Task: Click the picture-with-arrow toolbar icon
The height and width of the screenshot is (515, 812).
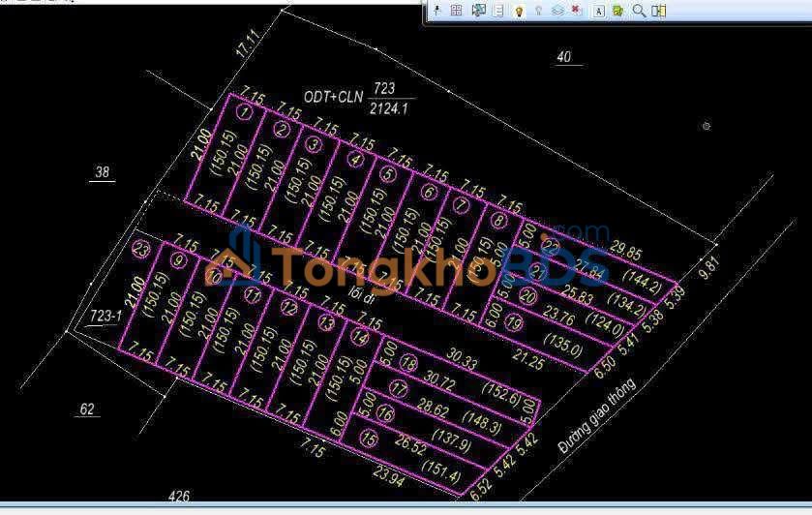Action: [x=478, y=11]
